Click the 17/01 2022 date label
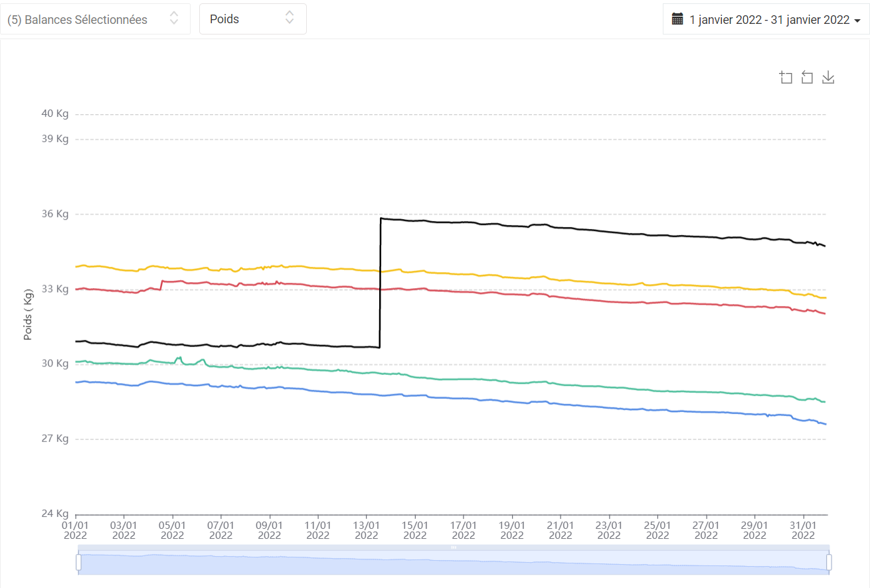870x588 pixels. coord(464,530)
